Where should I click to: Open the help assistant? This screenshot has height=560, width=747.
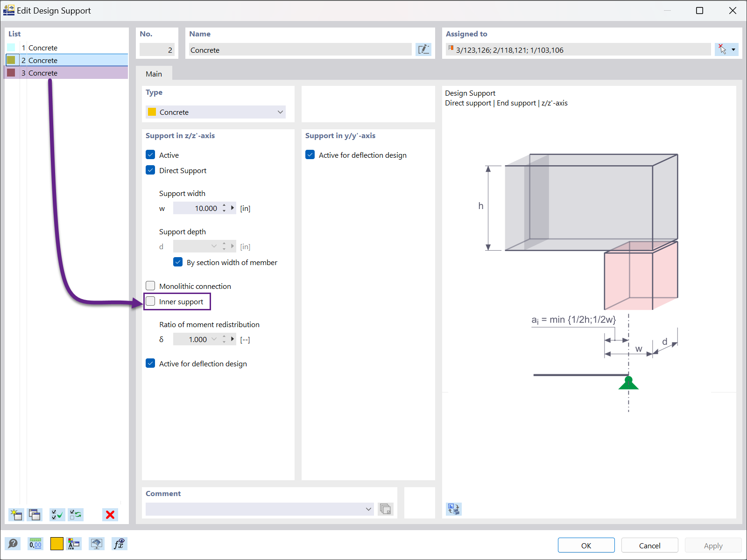13,544
